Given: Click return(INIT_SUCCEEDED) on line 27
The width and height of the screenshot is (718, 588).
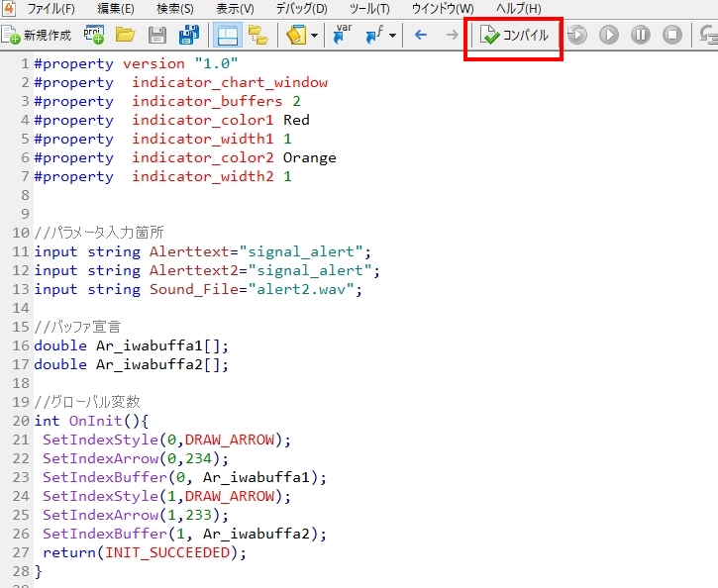Looking at the screenshot, I should pyautogui.click(x=141, y=552).
